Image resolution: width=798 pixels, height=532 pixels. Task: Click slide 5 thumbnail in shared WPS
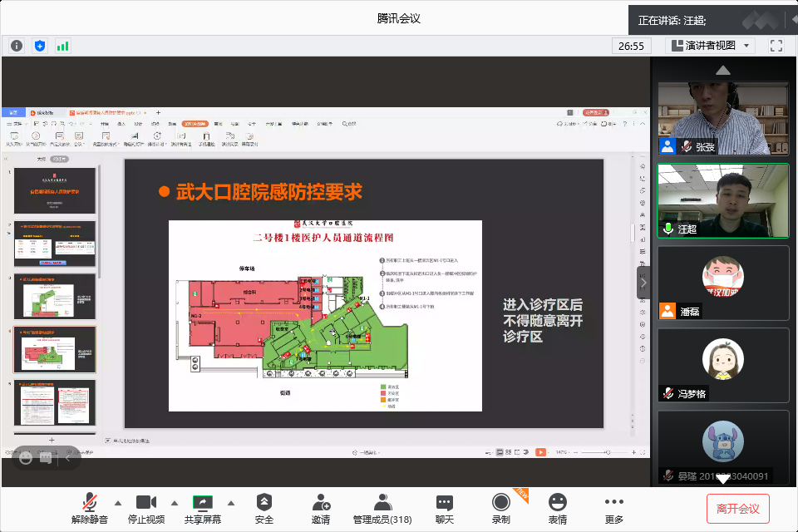[x=55, y=402]
